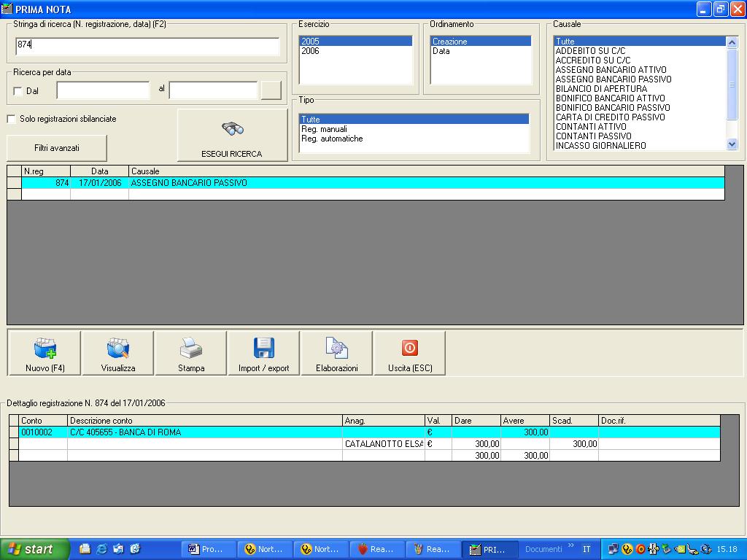Select INCASSO GIORNALIERO causale
747x560 pixels.
640,146
